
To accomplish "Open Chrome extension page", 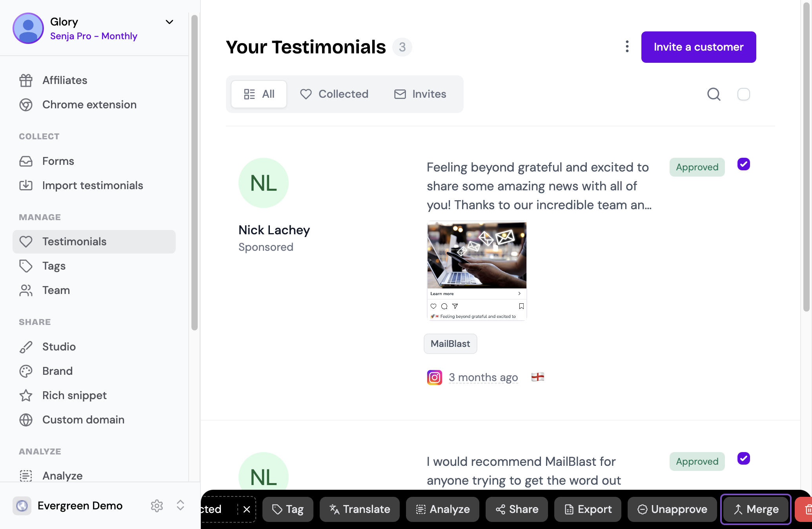I will pos(94,104).
